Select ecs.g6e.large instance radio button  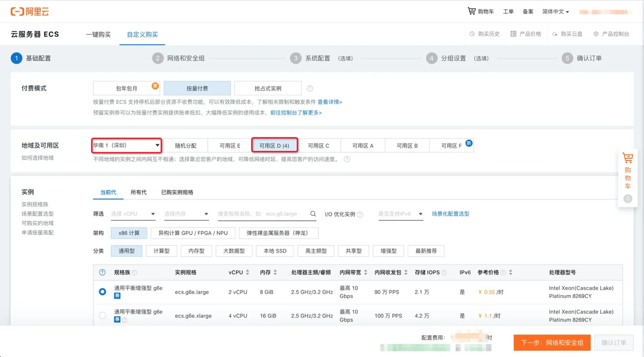(102, 292)
